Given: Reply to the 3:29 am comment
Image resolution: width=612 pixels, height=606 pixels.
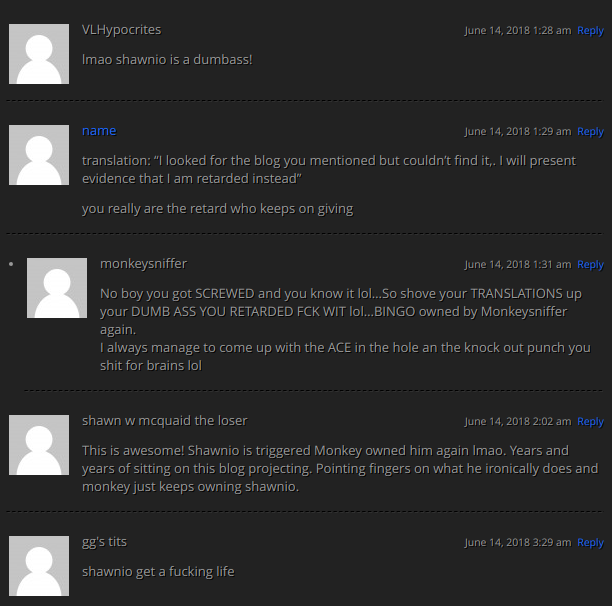Looking at the screenshot, I should [591, 542].
